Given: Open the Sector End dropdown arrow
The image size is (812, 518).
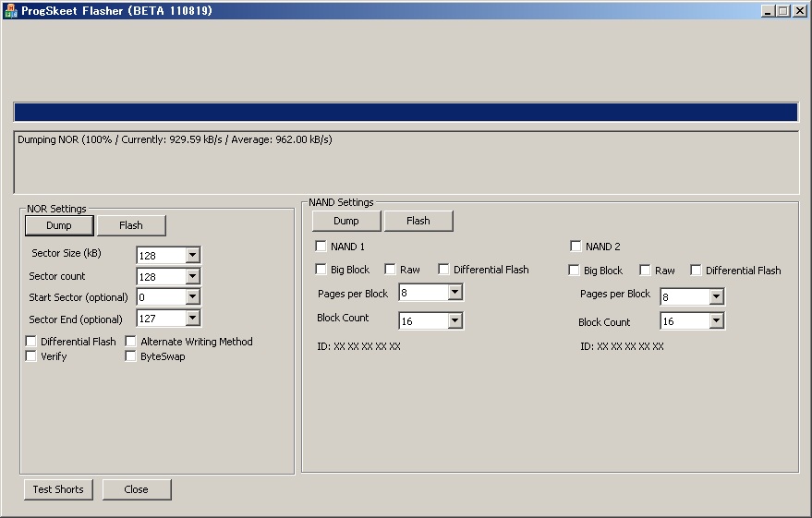Looking at the screenshot, I should (x=193, y=319).
